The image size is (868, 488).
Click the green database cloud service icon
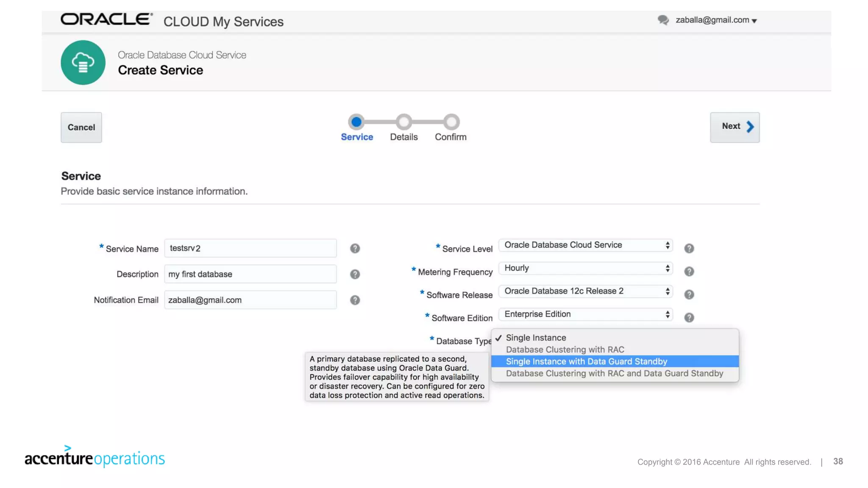[83, 63]
